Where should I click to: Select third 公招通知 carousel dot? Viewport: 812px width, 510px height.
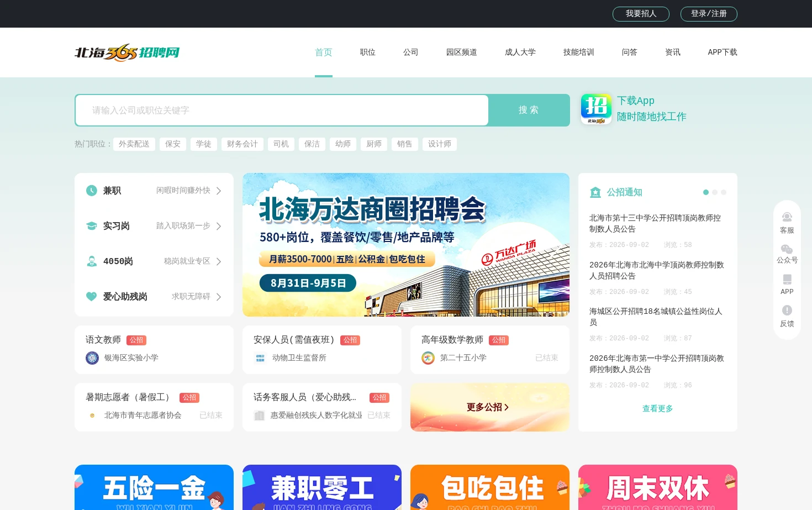pos(724,192)
